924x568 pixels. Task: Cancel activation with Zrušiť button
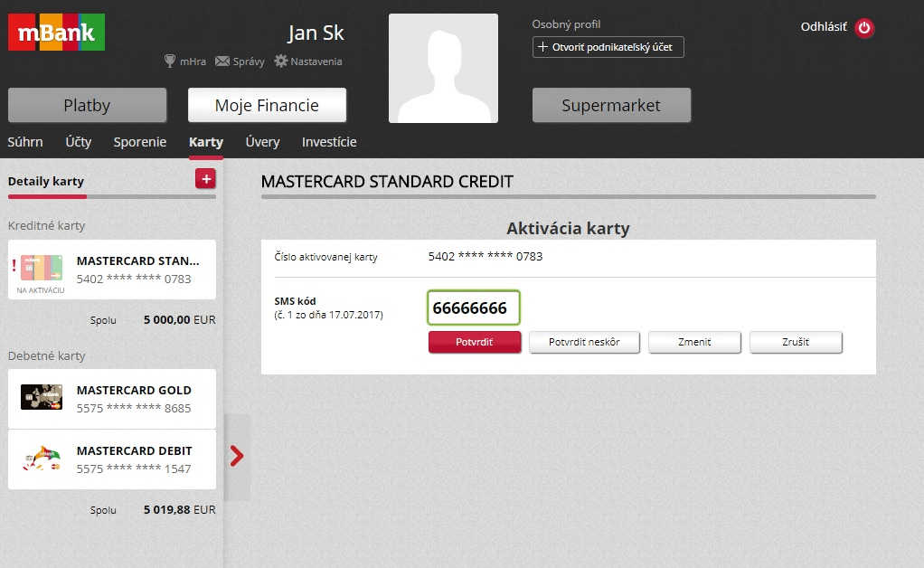(x=796, y=342)
